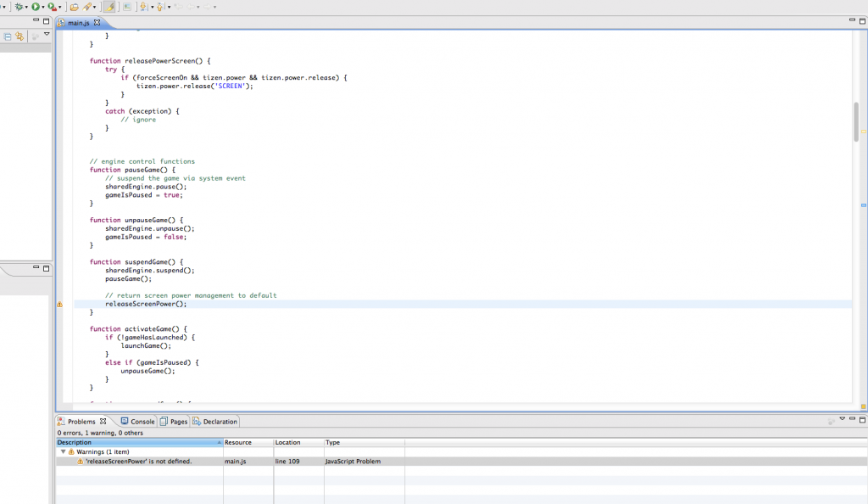
Task: Open the Debug button dropdown arrow
Action: coord(27,8)
